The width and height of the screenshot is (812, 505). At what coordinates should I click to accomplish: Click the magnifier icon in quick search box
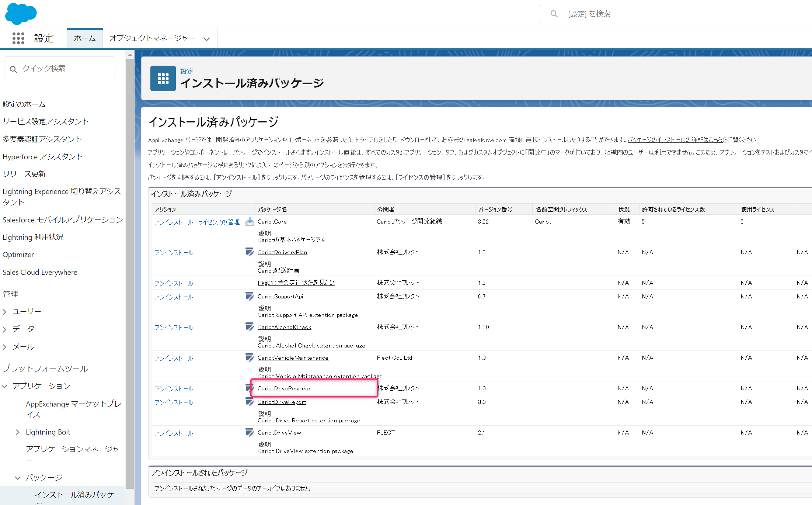pos(13,69)
